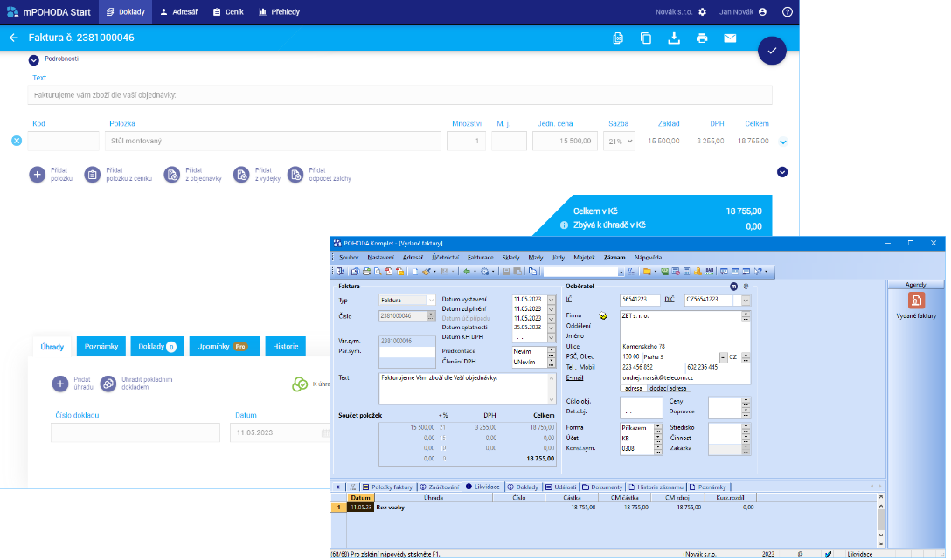Collapse the Podrobnosti section
Image resolution: width=951 pixels, height=560 pixels.
tap(33, 60)
